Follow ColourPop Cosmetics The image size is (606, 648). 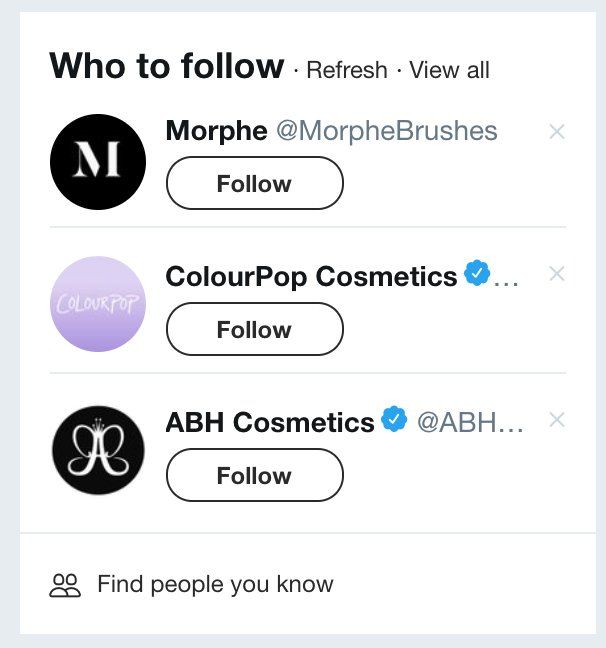pyautogui.click(x=254, y=330)
